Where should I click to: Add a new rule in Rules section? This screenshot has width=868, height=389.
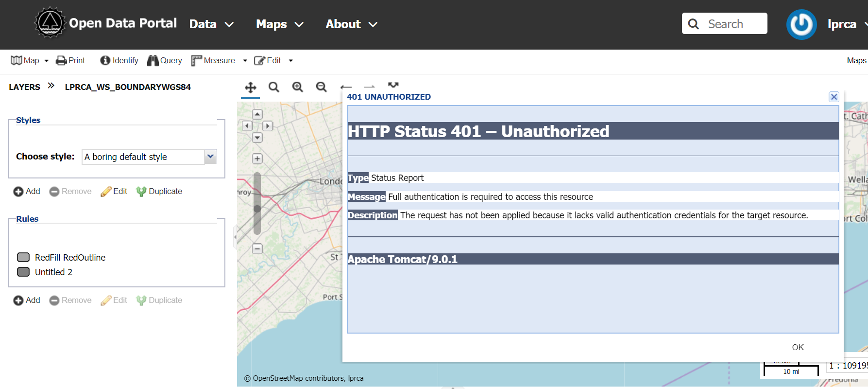pos(27,301)
